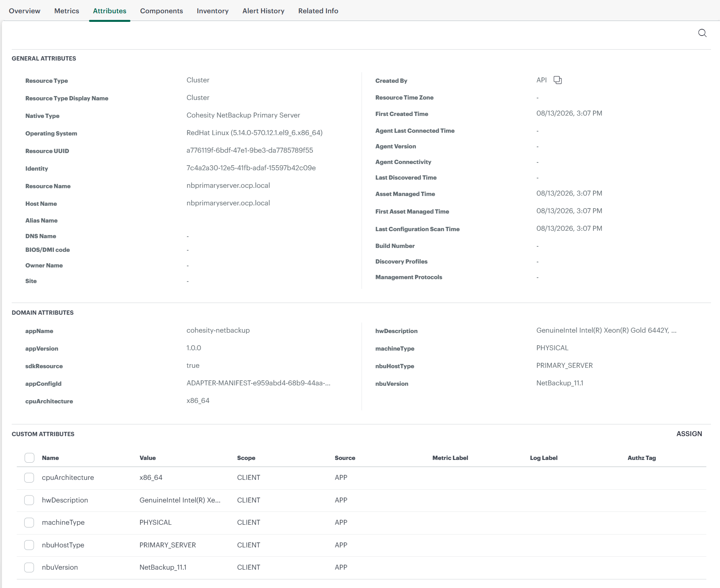The image size is (720, 588).
Task: Click the Source column header
Action: pyautogui.click(x=345, y=458)
